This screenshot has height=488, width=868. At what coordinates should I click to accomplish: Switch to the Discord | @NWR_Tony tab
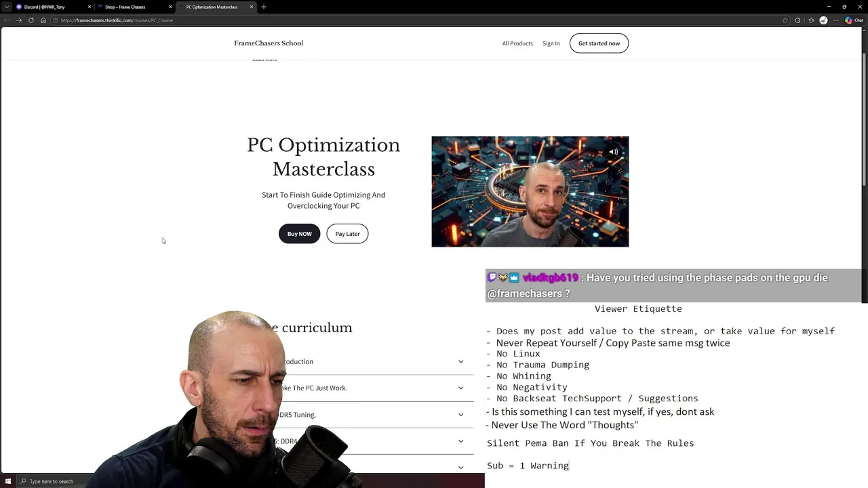(53, 7)
